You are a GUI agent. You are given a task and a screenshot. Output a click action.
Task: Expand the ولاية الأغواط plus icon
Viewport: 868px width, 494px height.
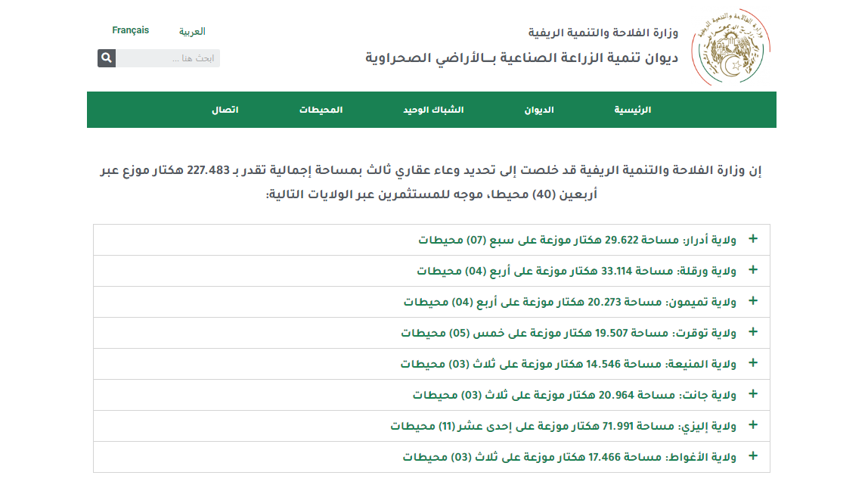[752, 456]
